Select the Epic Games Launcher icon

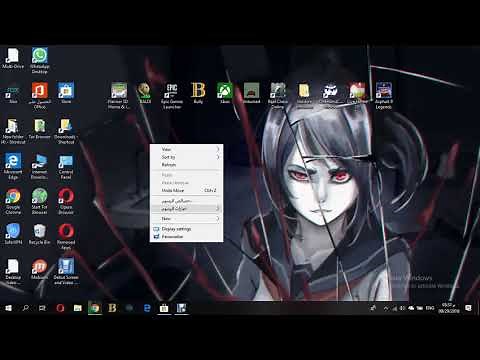coord(172,95)
